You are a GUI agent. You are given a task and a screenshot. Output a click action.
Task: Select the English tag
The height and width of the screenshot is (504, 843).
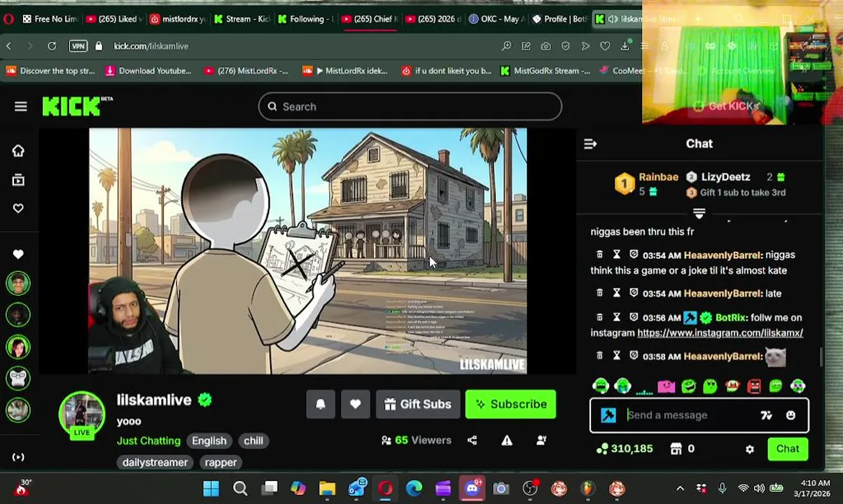click(x=209, y=440)
